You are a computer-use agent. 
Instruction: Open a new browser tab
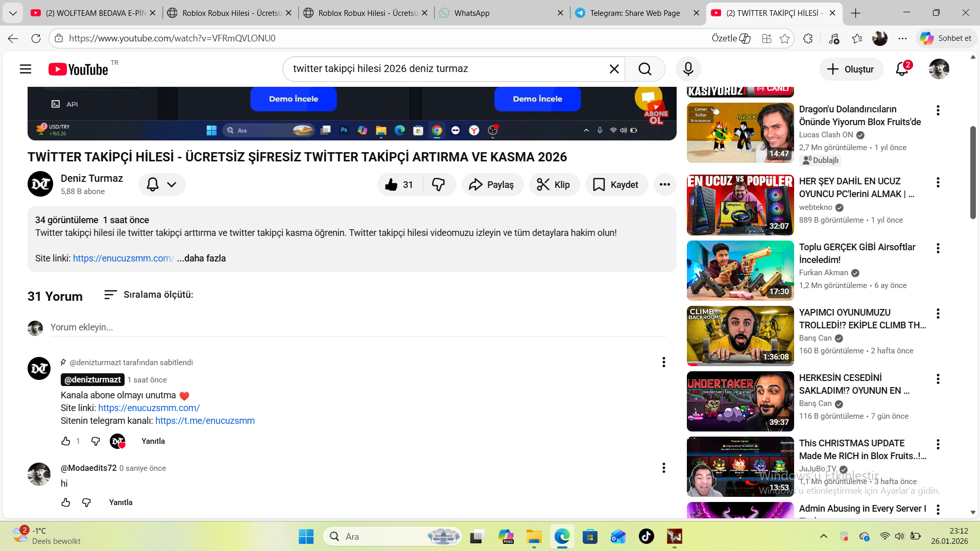pos(856,13)
